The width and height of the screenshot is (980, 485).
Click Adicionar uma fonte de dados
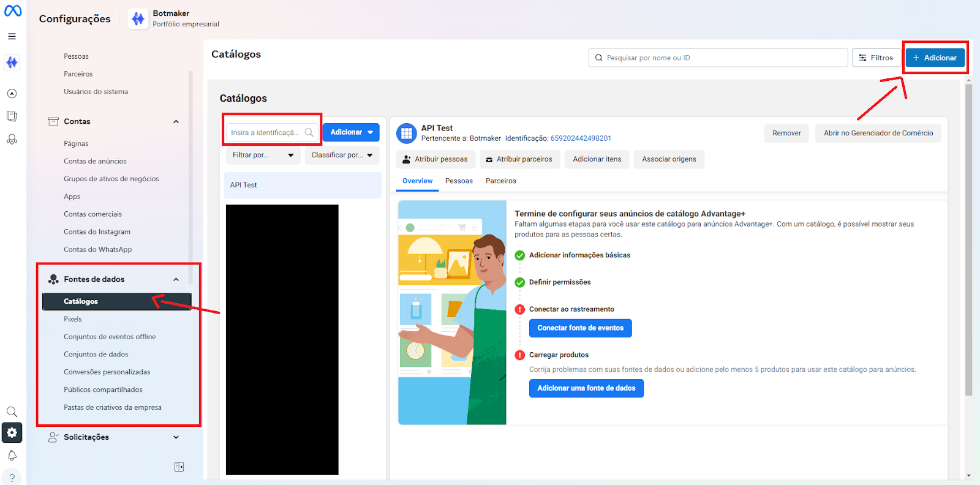tap(587, 388)
